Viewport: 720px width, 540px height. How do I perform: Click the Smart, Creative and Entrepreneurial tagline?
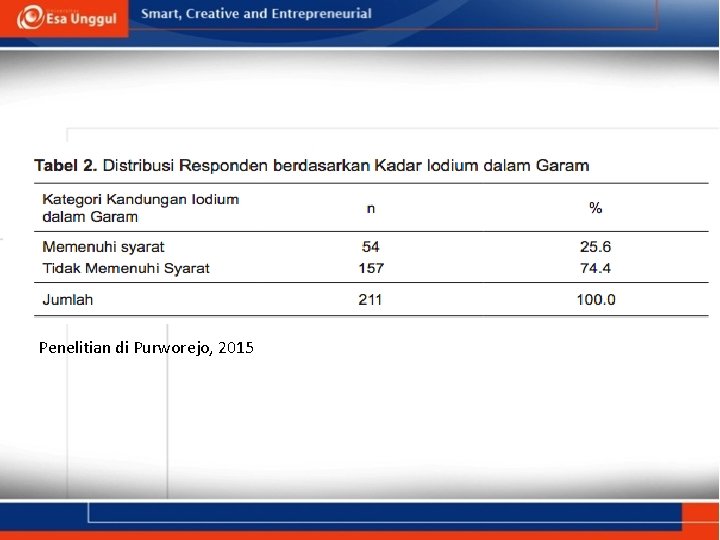tap(256, 14)
